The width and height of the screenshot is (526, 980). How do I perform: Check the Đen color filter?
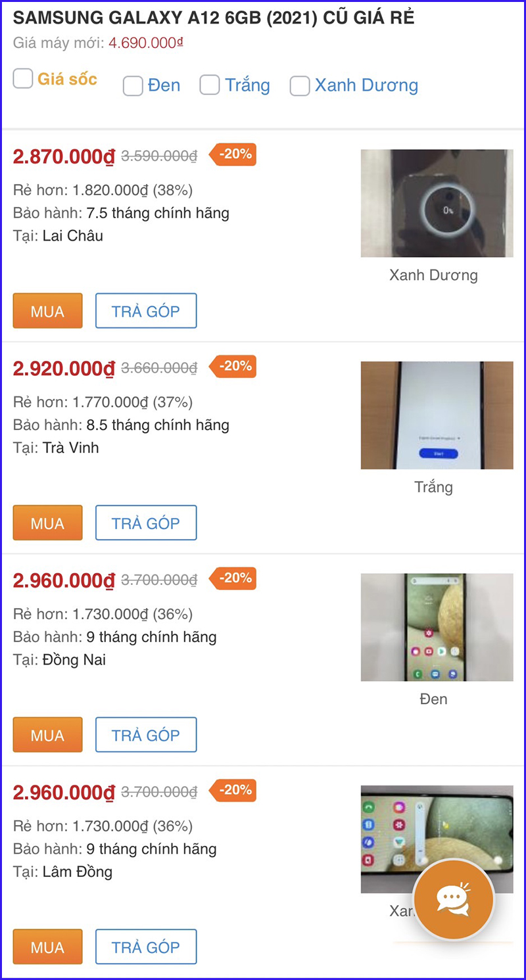pyautogui.click(x=133, y=86)
